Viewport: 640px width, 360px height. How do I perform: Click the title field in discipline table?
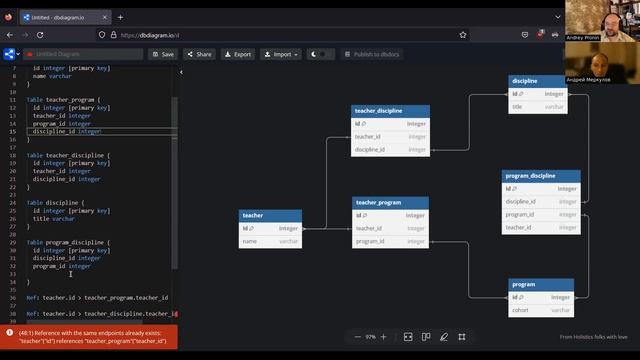click(538, 107)
